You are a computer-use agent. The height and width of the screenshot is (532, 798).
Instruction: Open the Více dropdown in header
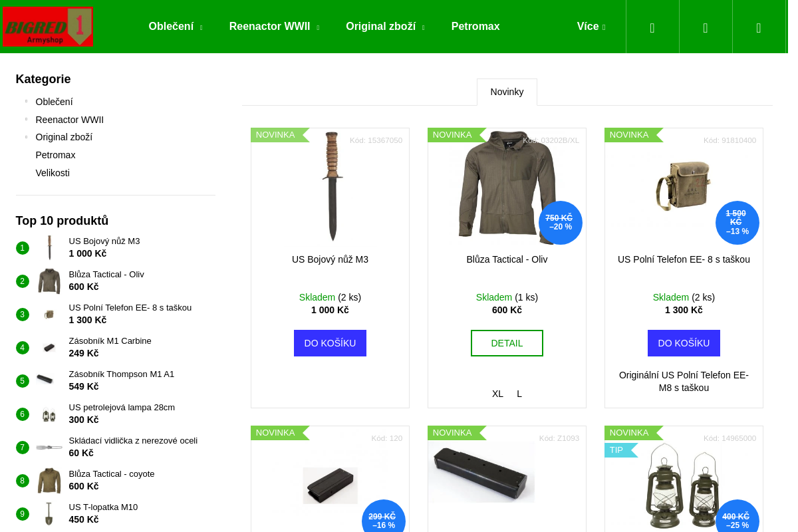591,27
